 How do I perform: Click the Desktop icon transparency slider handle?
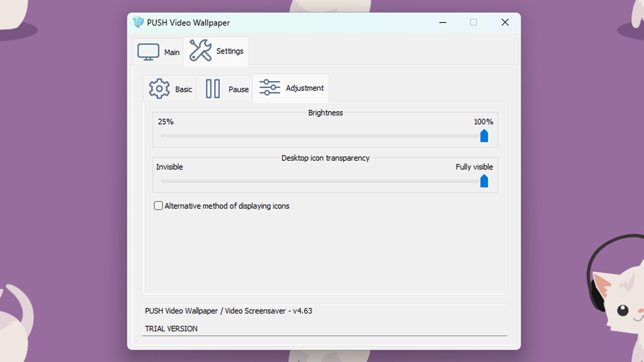pyautogui.click(x=484, y=181)
